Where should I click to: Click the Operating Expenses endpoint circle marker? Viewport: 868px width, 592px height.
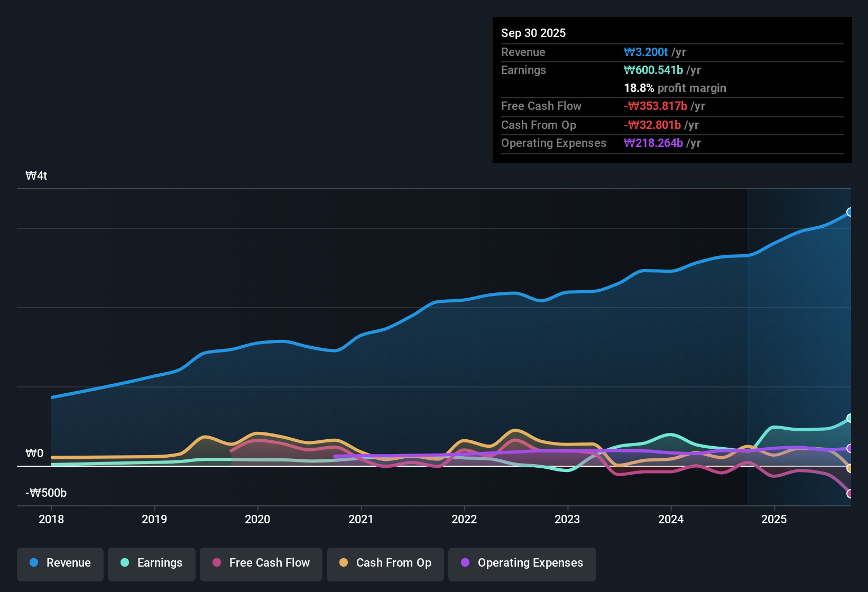[850, 449]
